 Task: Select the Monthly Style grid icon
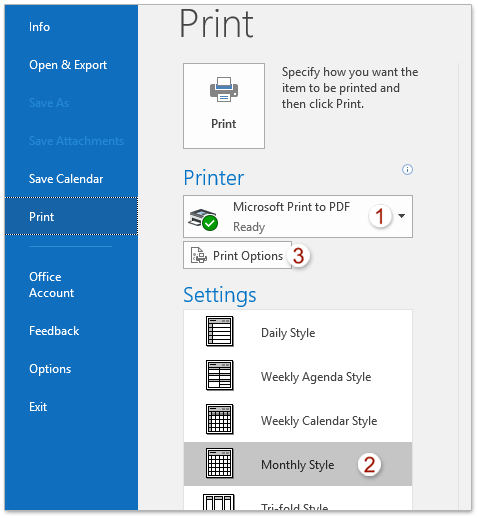coord(219,463)
